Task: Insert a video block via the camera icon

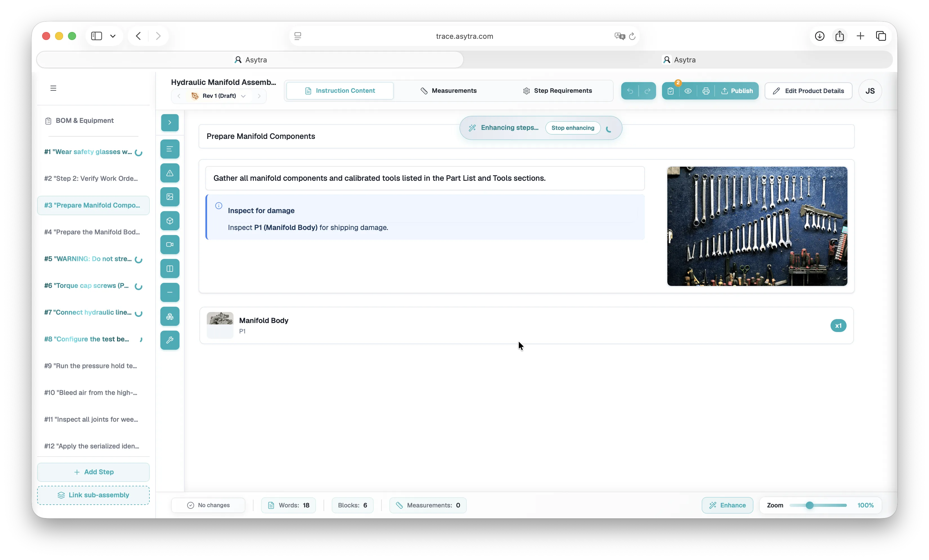Action: [x=170, y=245]
